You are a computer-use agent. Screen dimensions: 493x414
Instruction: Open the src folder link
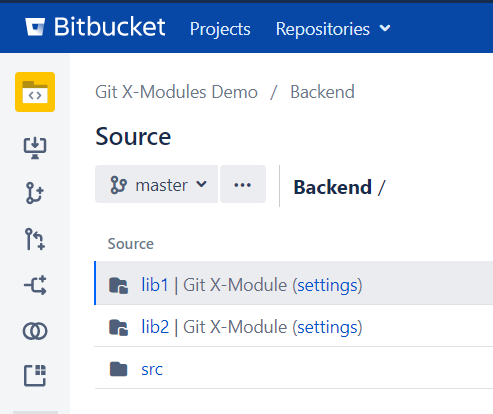tap(152, 369)
